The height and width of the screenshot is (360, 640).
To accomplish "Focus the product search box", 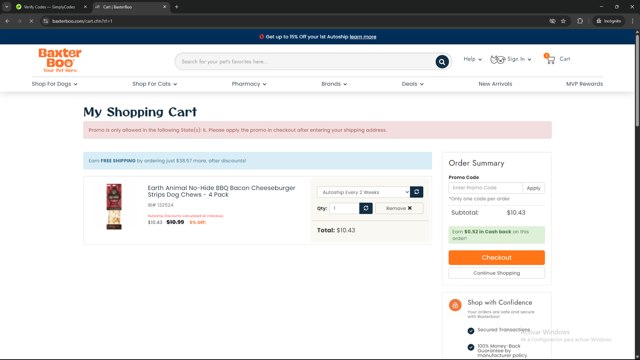I will click(x=305, y=62).
